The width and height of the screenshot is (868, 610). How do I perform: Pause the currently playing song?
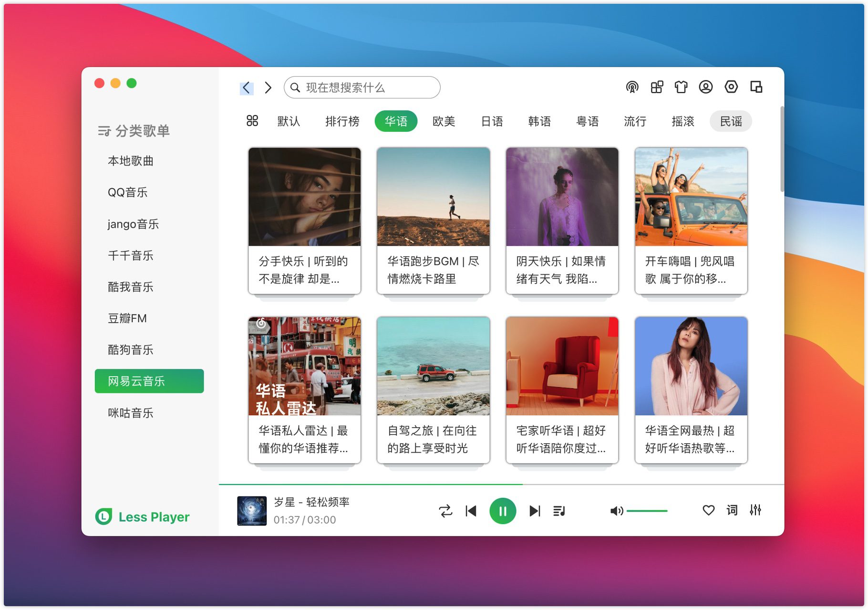click(x=503, y=511)
